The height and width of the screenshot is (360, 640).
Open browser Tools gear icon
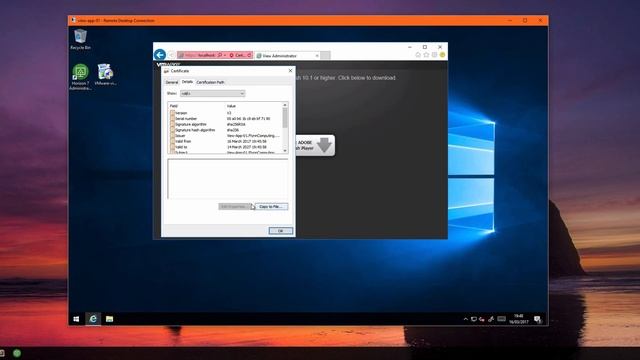(x=434, y=55)
